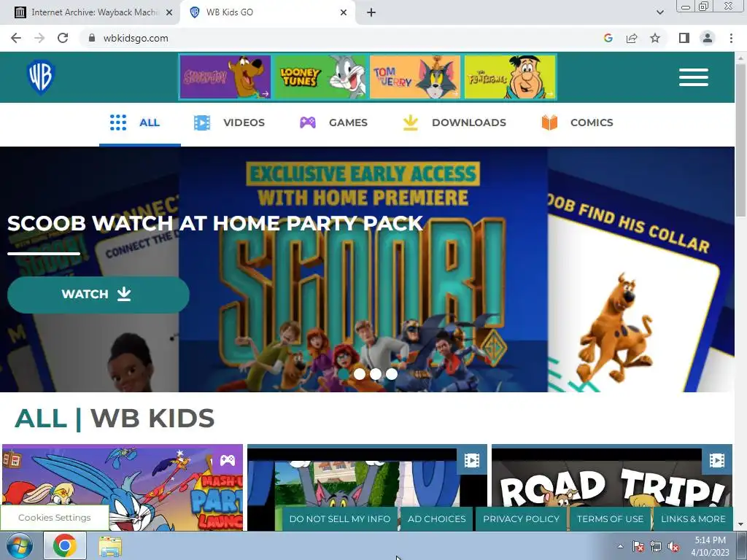Expand the tab search dropdown
The width and height of the screenshot is (747, 560).
[659, 13]
